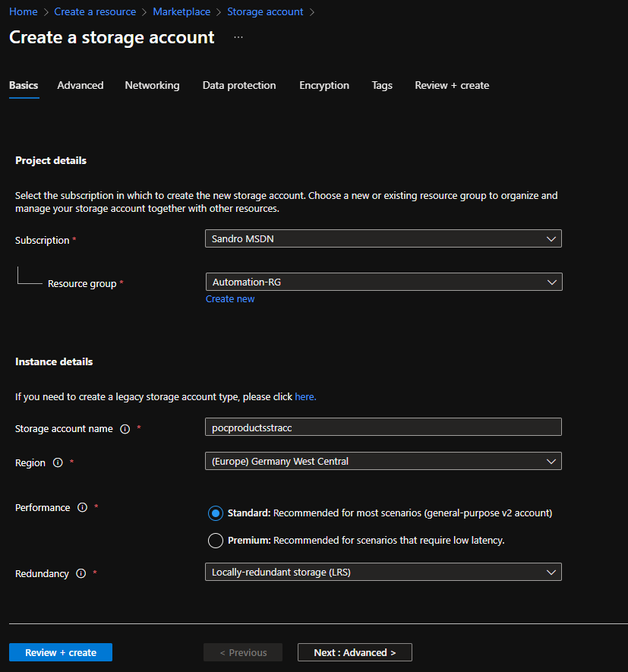The image size is (628, 672).
Task: Click info icon beside Region label
Action: pos(58,463)
